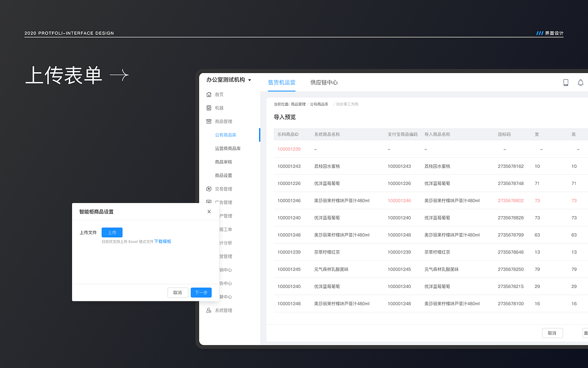Open 商品审核 in the sidebar
The width and height of the screenshot is (588, 368).
coord(224,162)
